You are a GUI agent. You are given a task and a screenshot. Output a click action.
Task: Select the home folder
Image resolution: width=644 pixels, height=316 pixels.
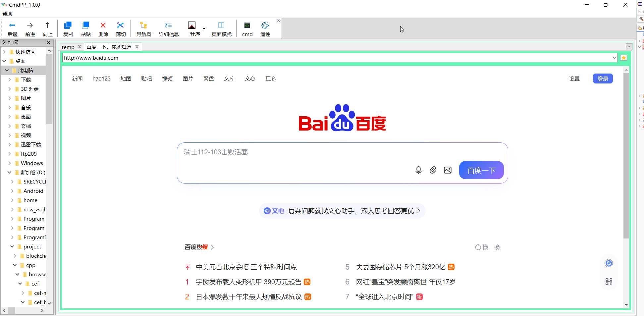(30, 200)
